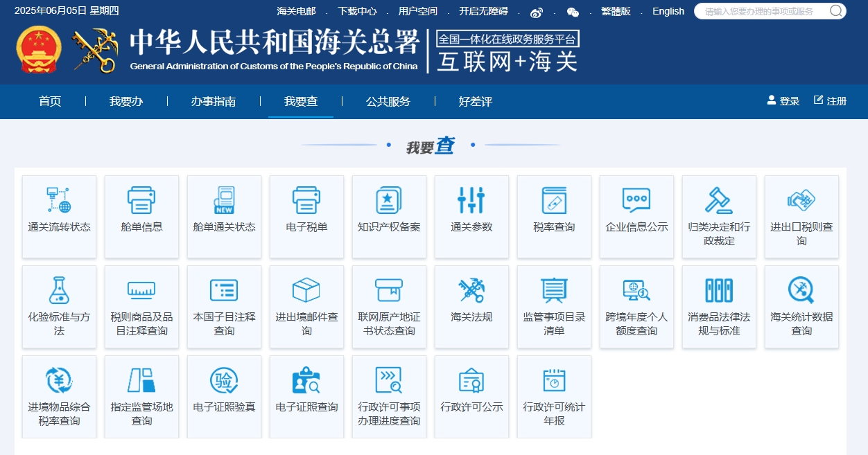This screenshot has height=455, width=868.
Task: Click the 互联网+海关 banner text
Action: pyautogui.click(x=507, y=62)
